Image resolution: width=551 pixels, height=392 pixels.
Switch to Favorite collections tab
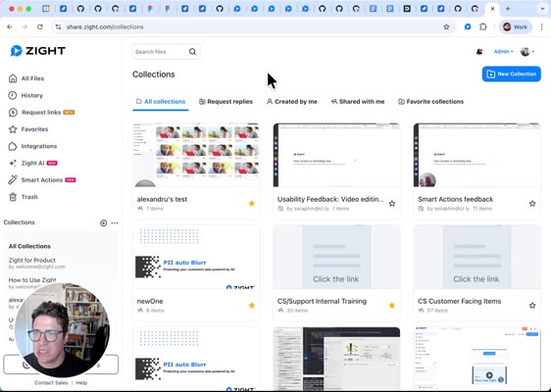(x=430, y=102)
